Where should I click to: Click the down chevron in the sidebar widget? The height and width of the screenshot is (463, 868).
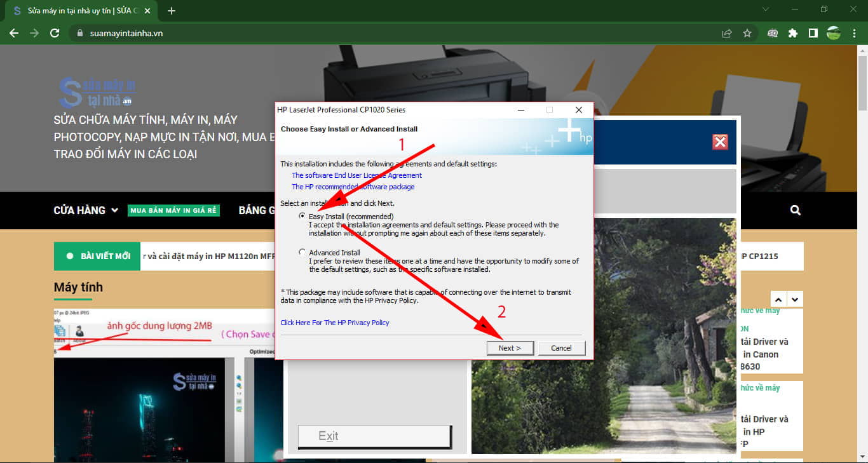[795, 299]
